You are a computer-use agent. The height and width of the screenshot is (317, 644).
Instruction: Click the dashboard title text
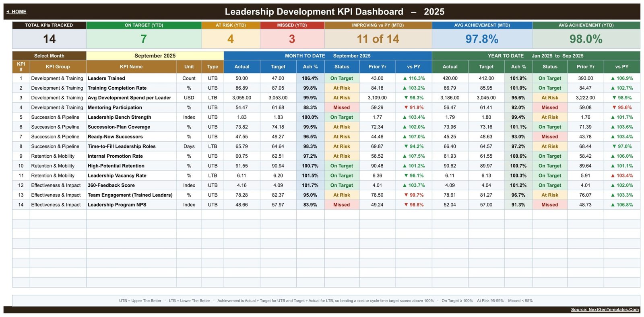point(334,12)
